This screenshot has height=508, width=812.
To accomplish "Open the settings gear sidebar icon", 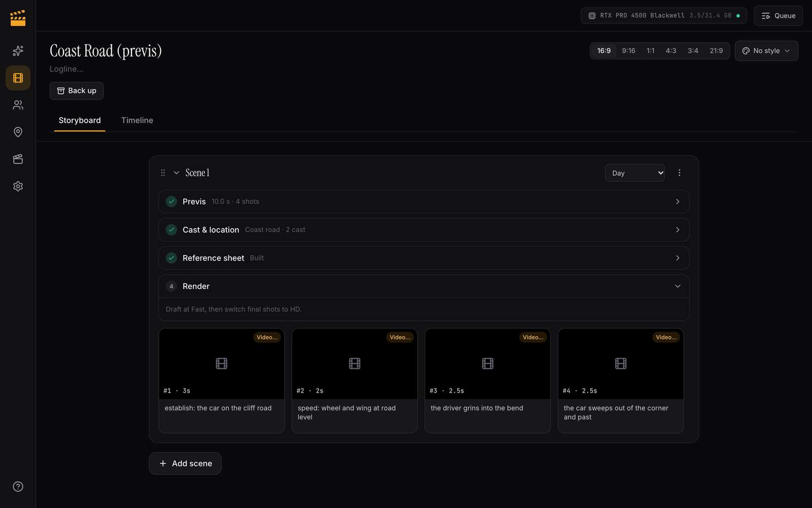I will pos(18,186).
